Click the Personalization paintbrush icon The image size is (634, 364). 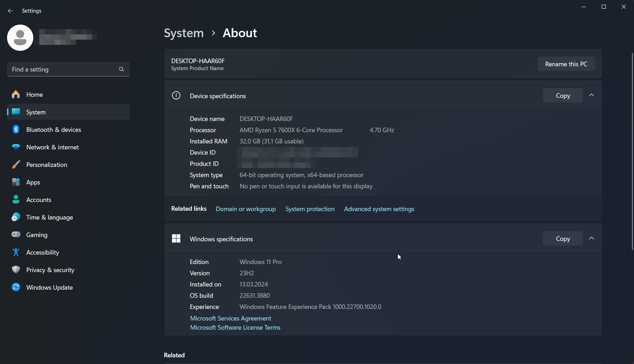16,164
